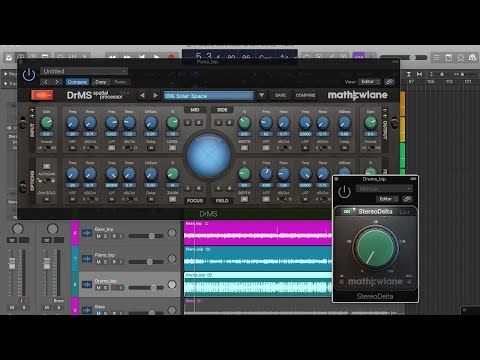Click the FOCUS ZOOM green knob
This screenshot has height=360, width=480.
[172, 174]
